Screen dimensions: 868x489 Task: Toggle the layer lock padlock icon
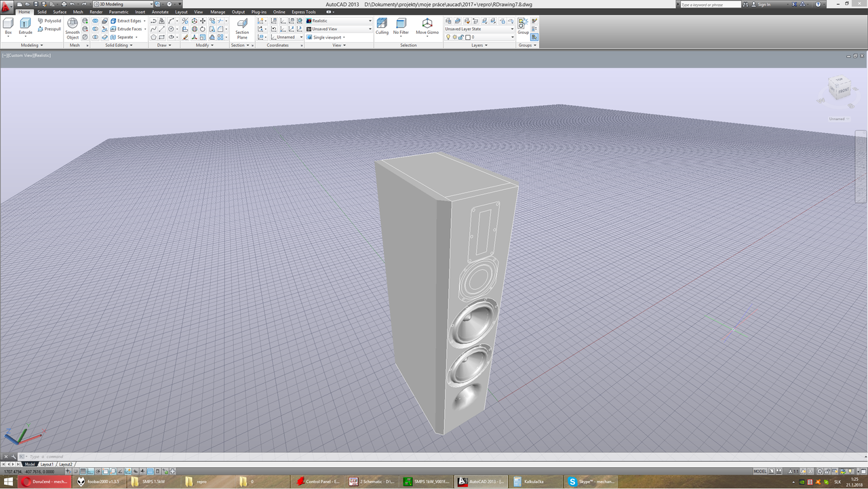point(460,37)
